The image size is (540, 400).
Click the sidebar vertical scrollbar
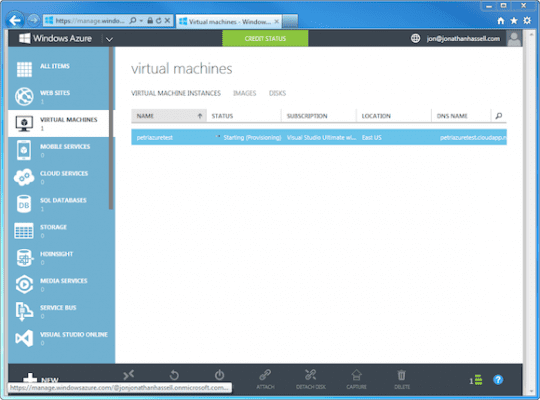111,128
